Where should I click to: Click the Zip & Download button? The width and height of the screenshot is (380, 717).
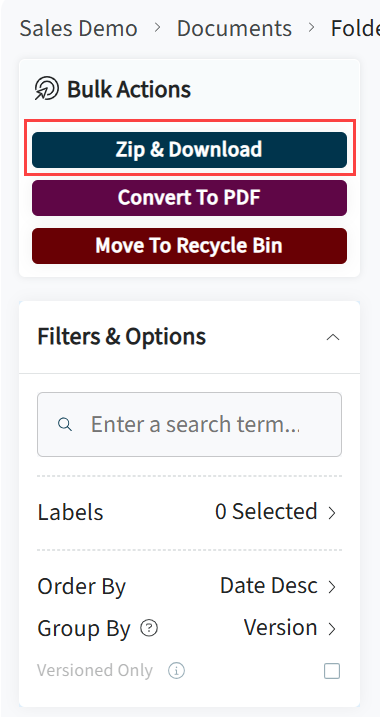189,150
